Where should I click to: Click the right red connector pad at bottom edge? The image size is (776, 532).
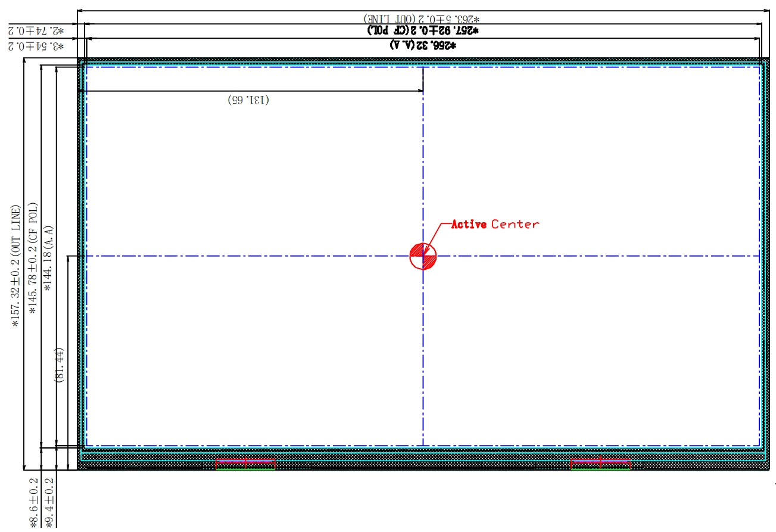click(x=600, y=464)
